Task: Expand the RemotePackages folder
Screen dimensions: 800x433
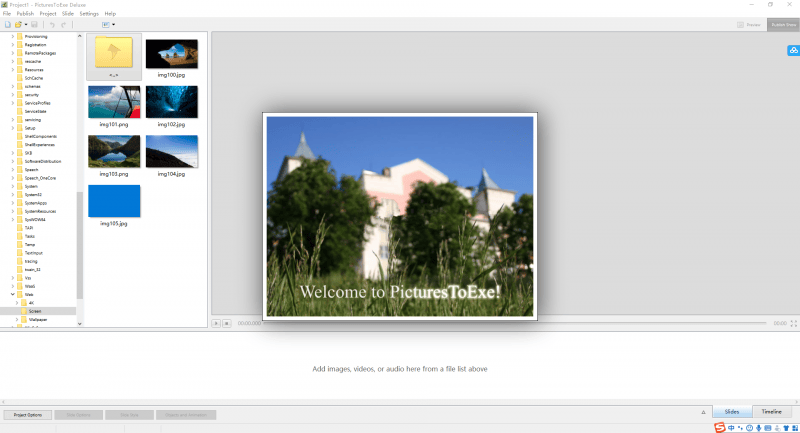Action: pos(13,53)
